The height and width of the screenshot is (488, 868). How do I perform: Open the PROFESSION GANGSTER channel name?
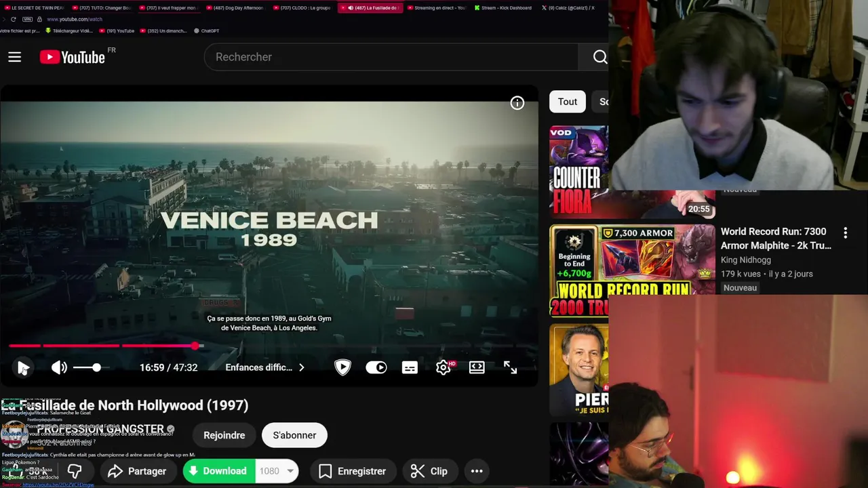(x=100, y=429)
